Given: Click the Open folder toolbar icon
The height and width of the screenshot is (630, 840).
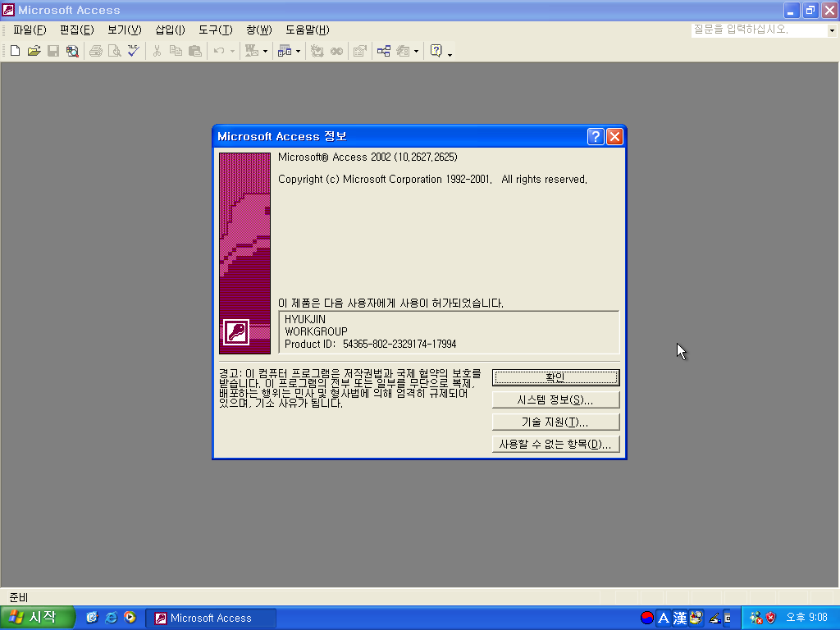Looking at the screenshot, I should coord(34,51).
